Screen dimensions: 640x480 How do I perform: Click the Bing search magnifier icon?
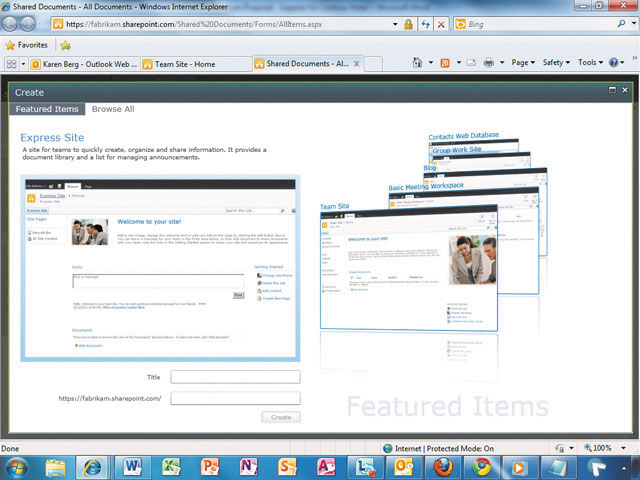point(621,24)
